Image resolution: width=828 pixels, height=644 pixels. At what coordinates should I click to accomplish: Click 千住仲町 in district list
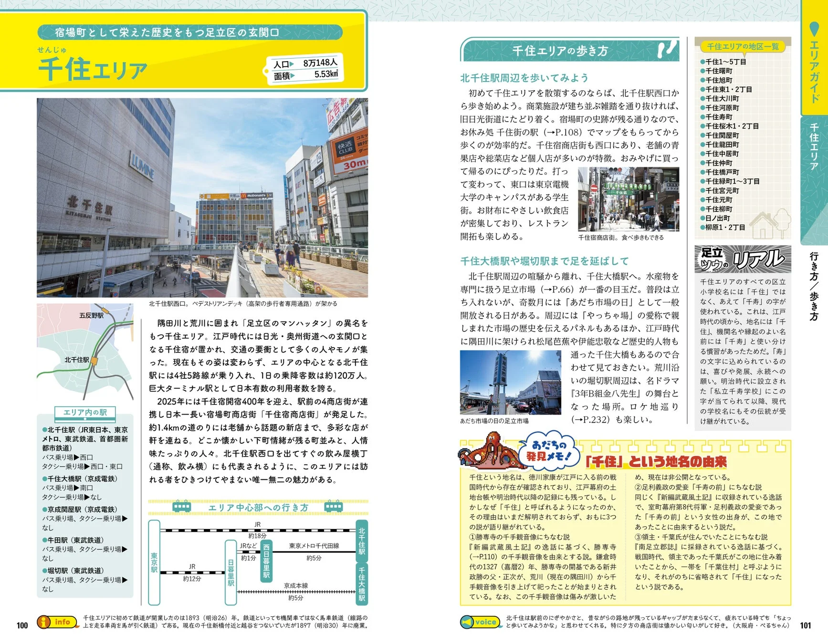tap(716, 163)
